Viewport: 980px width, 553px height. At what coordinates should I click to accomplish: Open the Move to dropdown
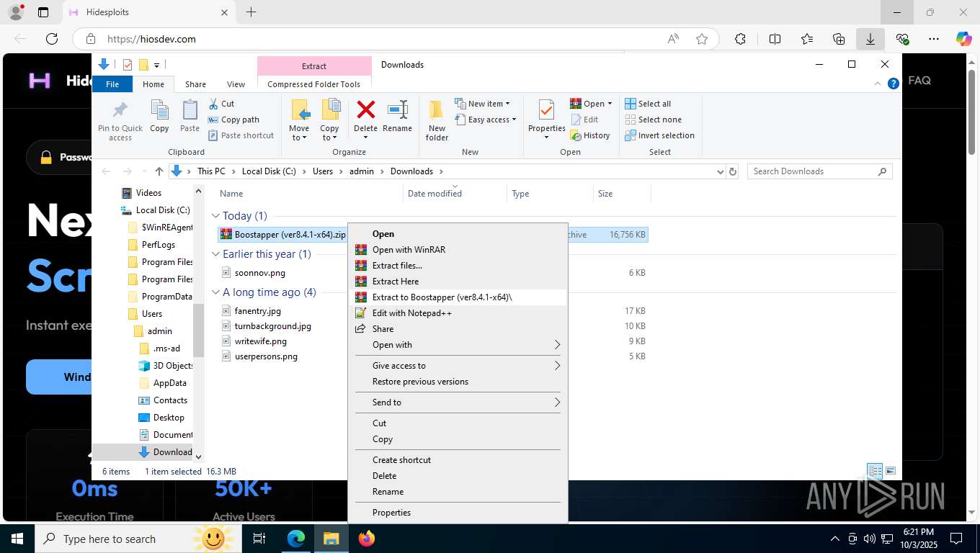pyautogui.click(x=300, y=120)
